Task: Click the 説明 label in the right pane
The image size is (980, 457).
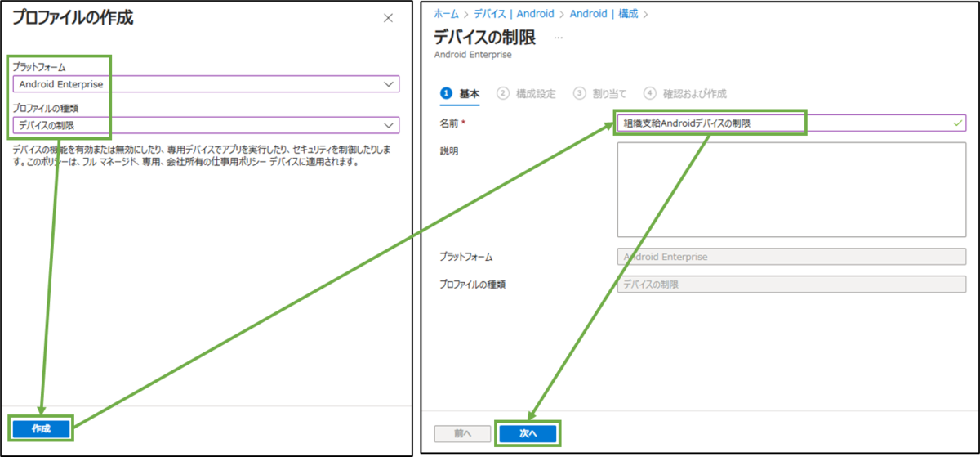Action: click(449, 151)
